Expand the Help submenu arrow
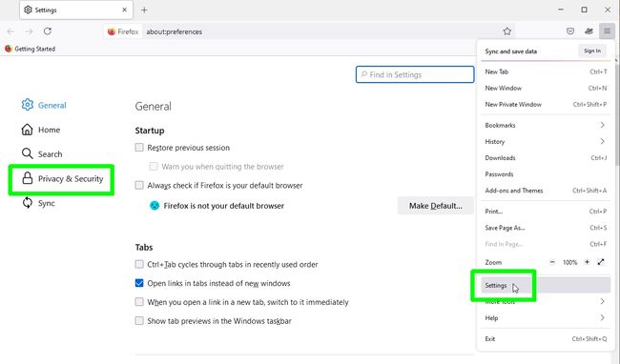Viewport: 620px width, 364px height. tap(602, 318)
